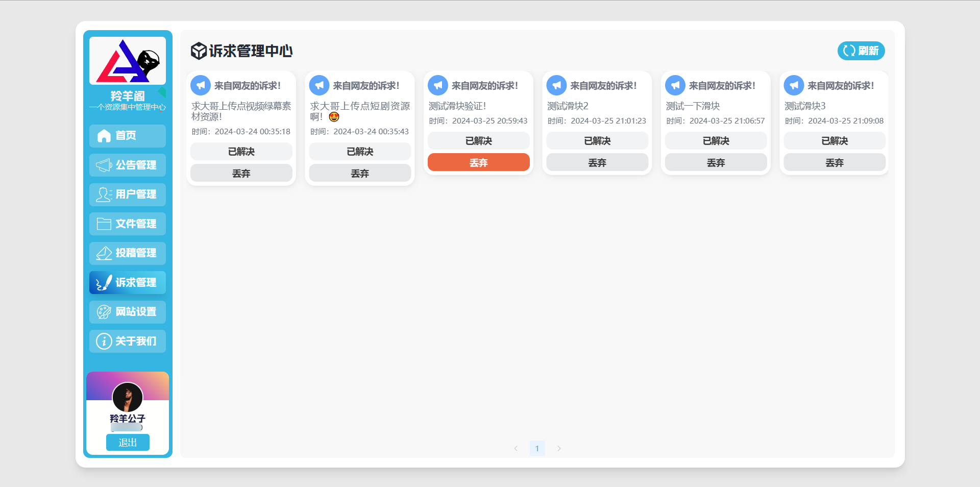
Task: Click 已解决 on the 测试滑块3 card
Action: click(x=834, y=141)
